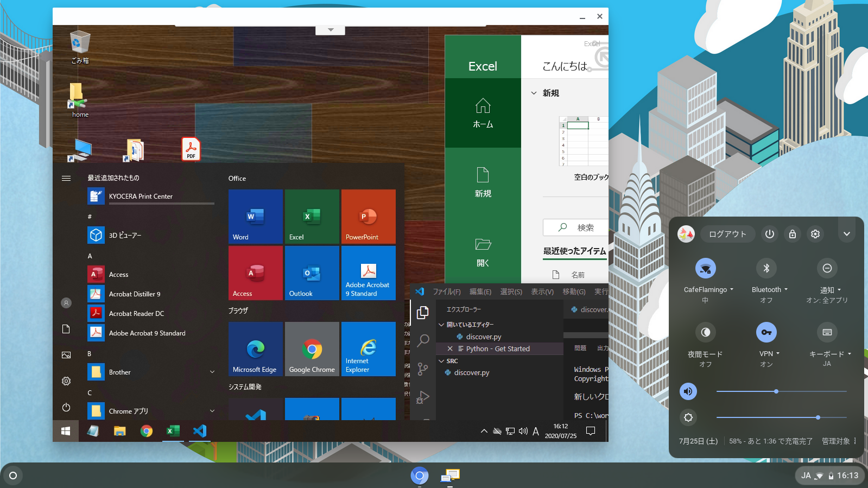Viewport: 868px width, 488px height.
Task: Open CafeFlamingo network dropdown arrow
Action: click(x=732, y=289)
